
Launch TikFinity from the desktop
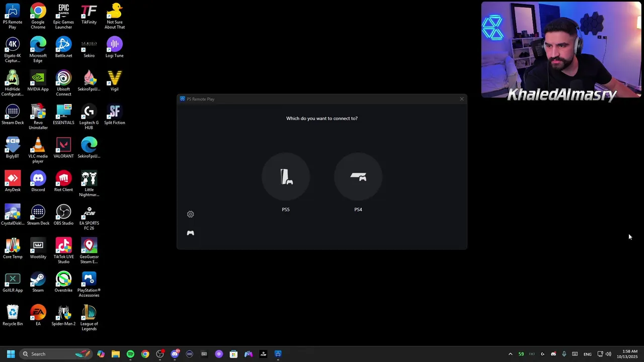(x=89, y=14)
